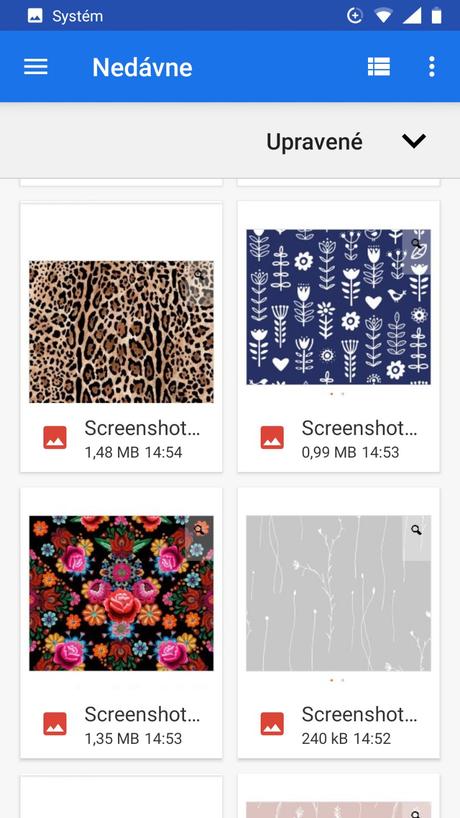Tap the magnifier icon on the grey floral thumbnail
Screen dimensions: 460x818
[x=416, y=530]
